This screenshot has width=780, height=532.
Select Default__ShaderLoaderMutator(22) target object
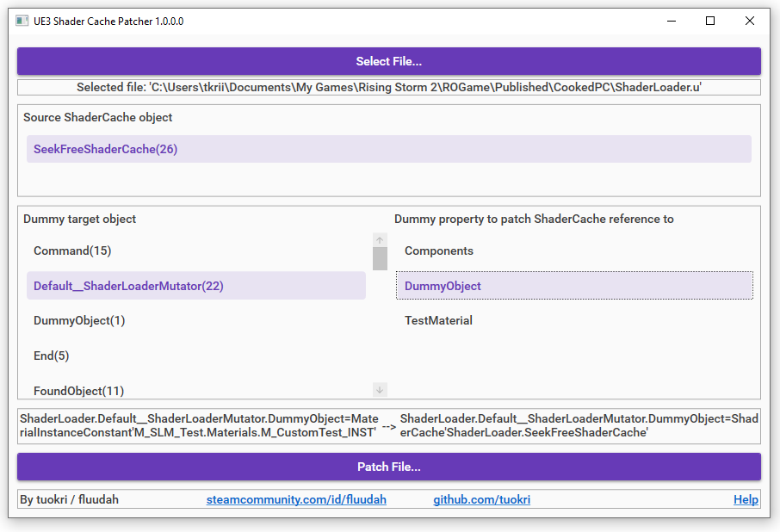pos(196,286)
